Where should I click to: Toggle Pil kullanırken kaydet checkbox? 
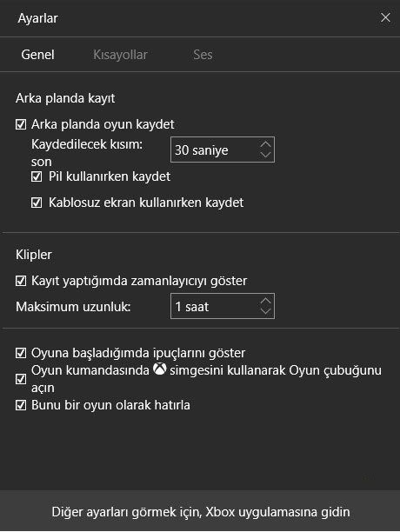tap(37, 176)
